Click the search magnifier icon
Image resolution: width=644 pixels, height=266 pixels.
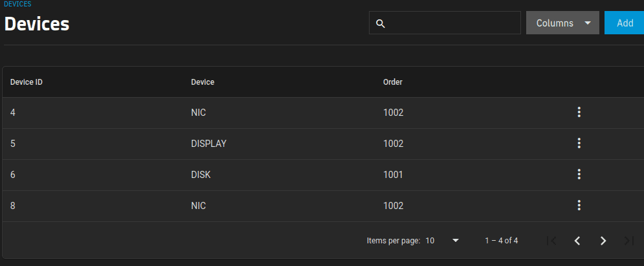[381, 23]
